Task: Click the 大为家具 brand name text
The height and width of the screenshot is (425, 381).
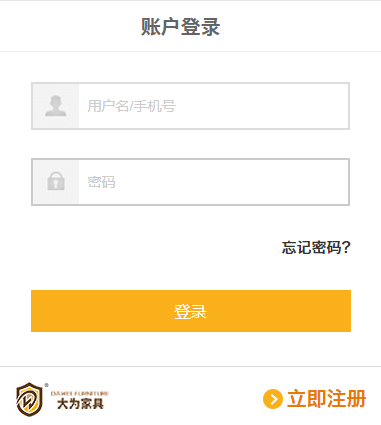Action: 80,404
